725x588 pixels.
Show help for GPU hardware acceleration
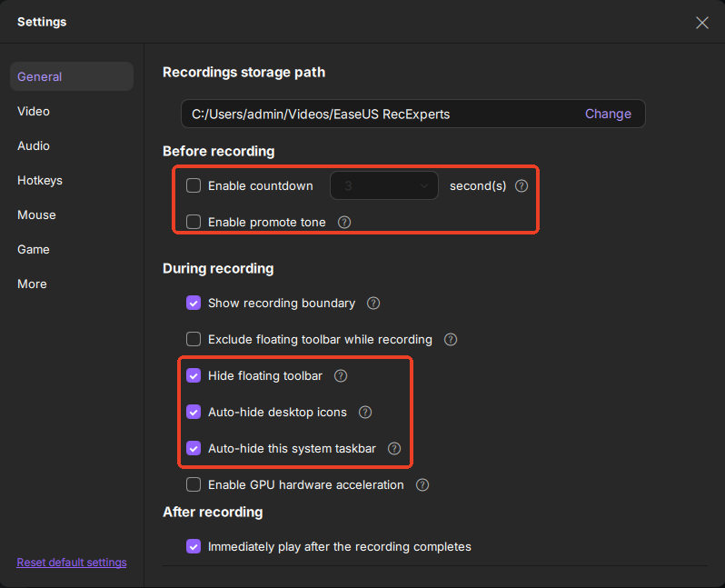422,484
